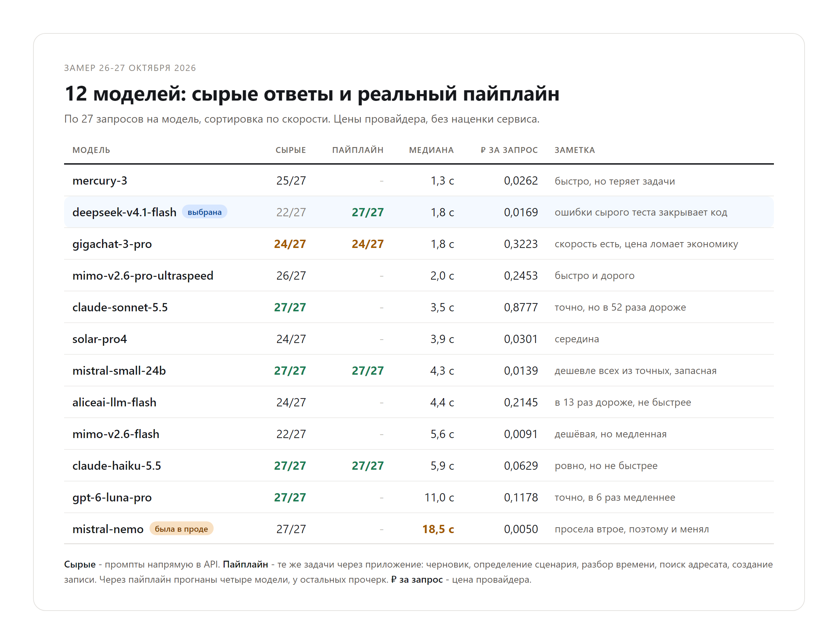Select the mistral-nemo model name
The image size is (838, 644).
108,529
